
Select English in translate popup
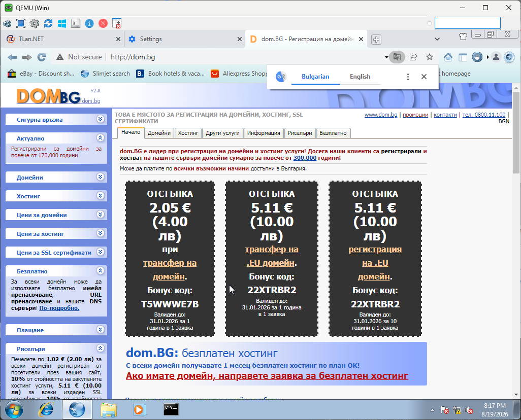pos(360,77)
